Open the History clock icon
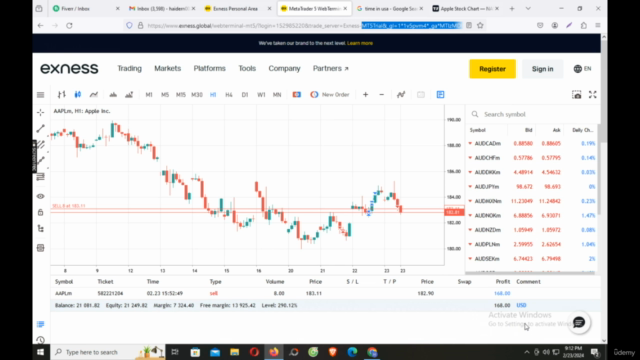Screen dimensions: 640x360 click(40, 340)
